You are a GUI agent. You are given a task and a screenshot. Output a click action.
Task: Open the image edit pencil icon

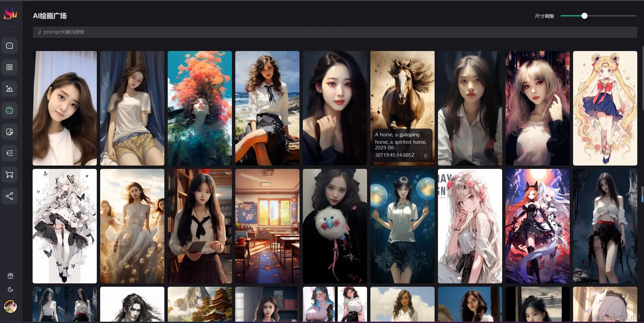(x=9, y=132)
